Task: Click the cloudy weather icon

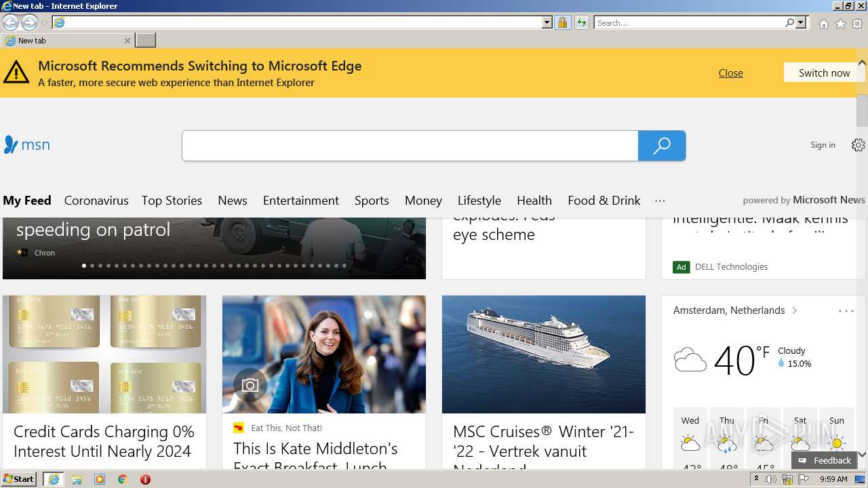Action: point(690,359)
